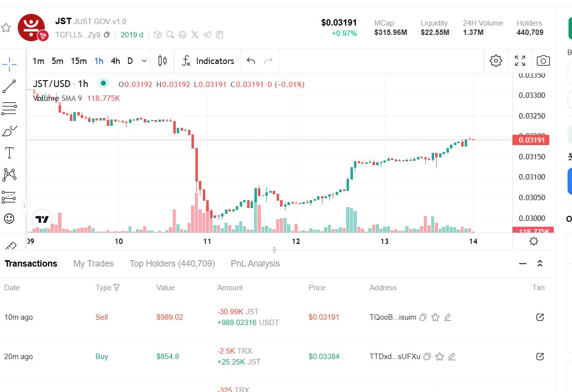Add JST to favorites with star icon

6,28
